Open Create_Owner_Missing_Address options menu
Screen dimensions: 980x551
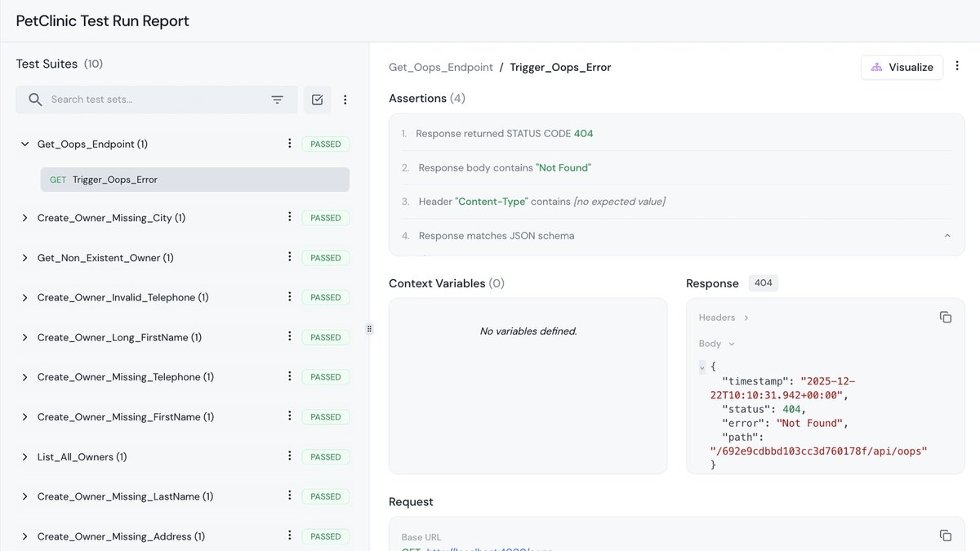tap(289, 536)
